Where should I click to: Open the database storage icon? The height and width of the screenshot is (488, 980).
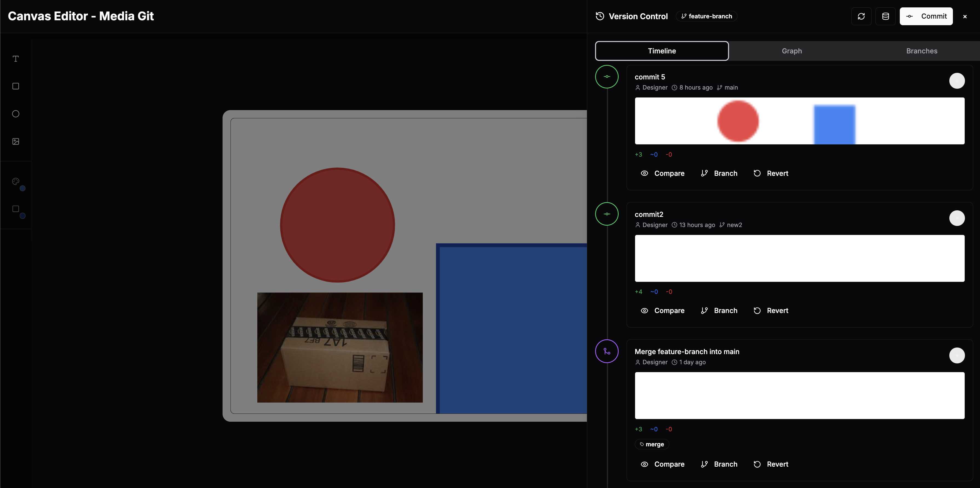(x=885, y=16)
